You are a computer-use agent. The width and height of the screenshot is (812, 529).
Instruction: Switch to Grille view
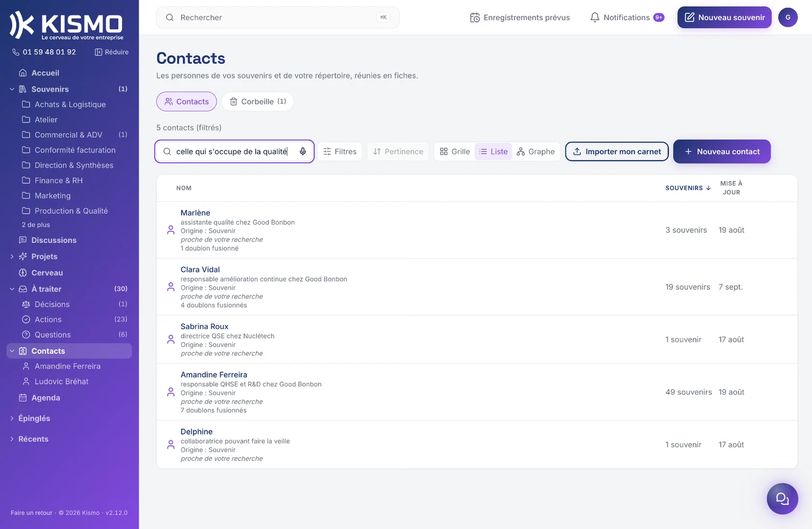pos(455,151)
